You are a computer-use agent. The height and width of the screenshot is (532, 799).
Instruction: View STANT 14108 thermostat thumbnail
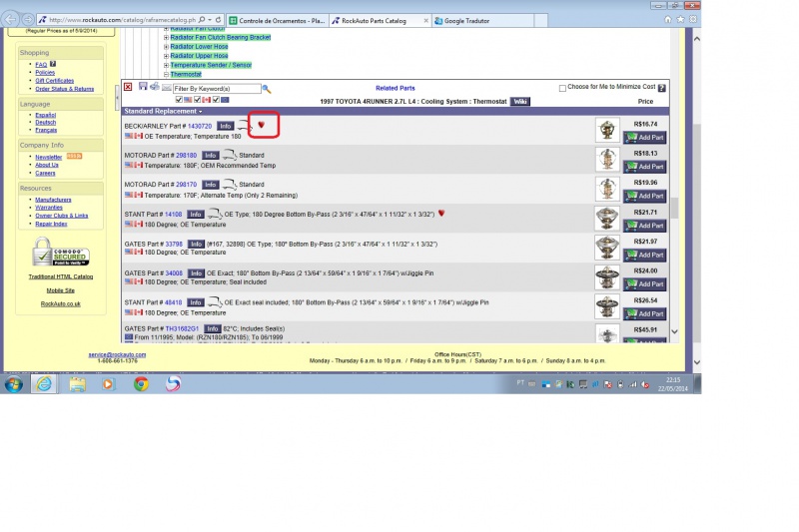click(607, 218)
